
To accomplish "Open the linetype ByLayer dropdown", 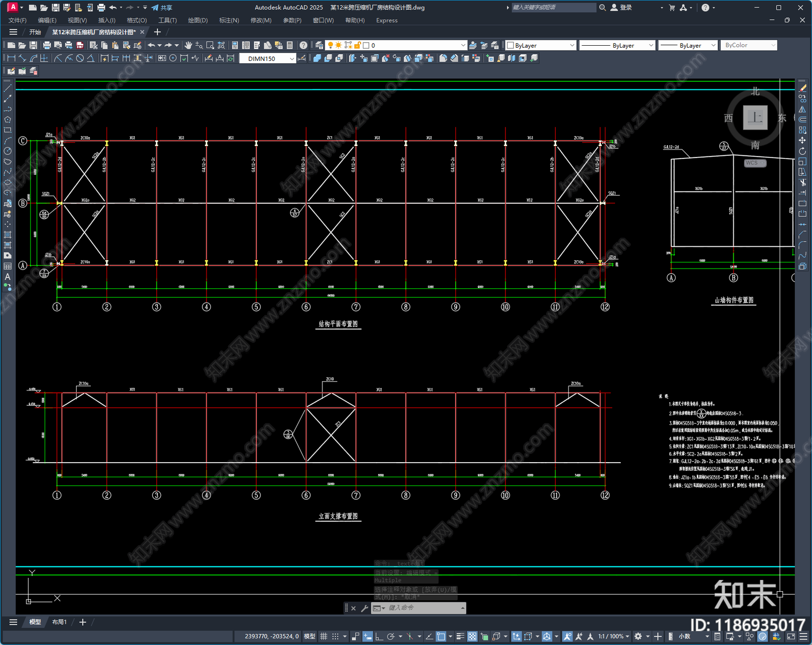I will click(617, 45).
